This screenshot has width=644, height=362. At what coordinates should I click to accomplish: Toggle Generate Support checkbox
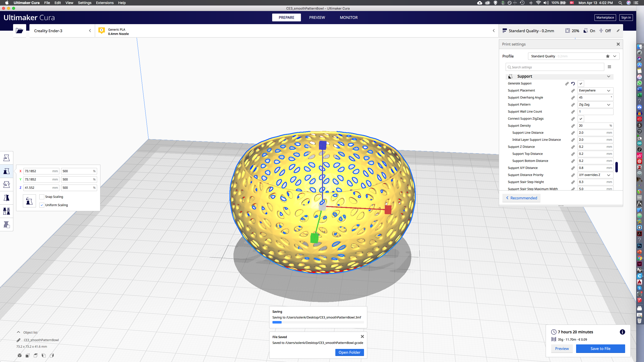point(581,83)
